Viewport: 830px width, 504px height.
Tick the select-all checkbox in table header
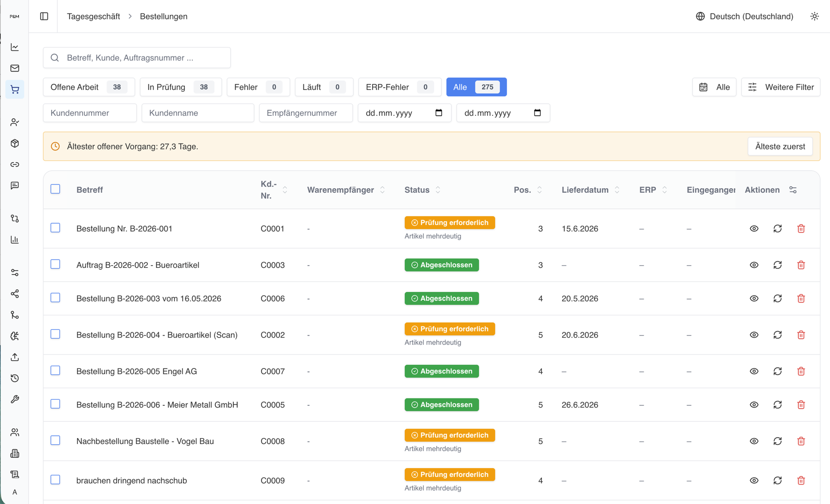(55, 189)
